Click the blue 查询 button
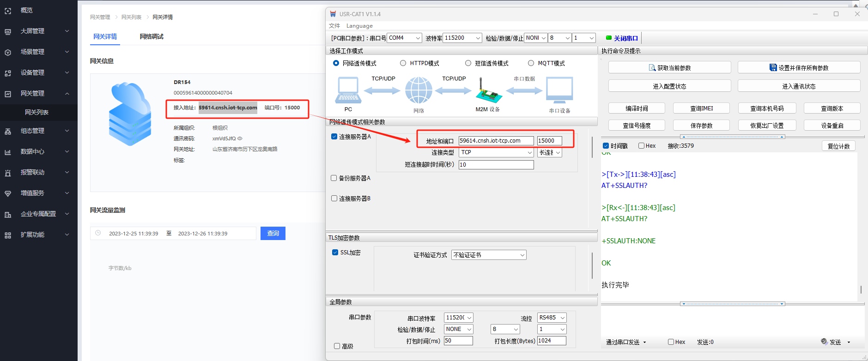Image resolution: width=868 pixels, height=361 pixels. pos(273,233)
